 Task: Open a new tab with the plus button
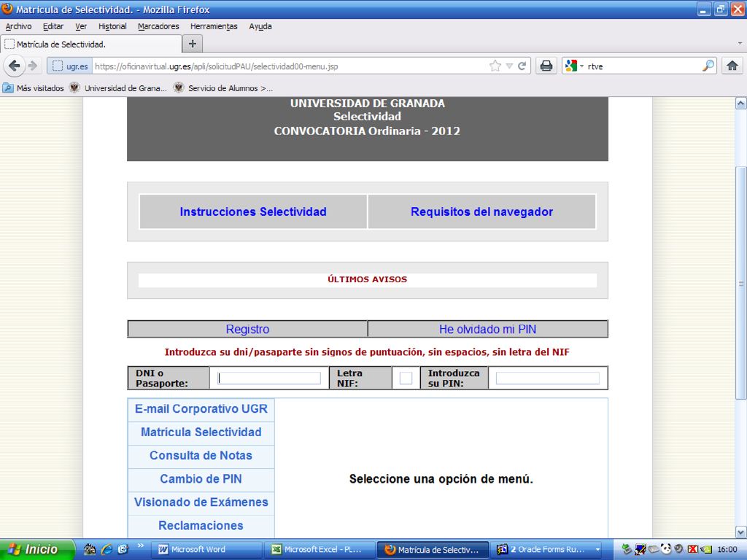point(193,44)
